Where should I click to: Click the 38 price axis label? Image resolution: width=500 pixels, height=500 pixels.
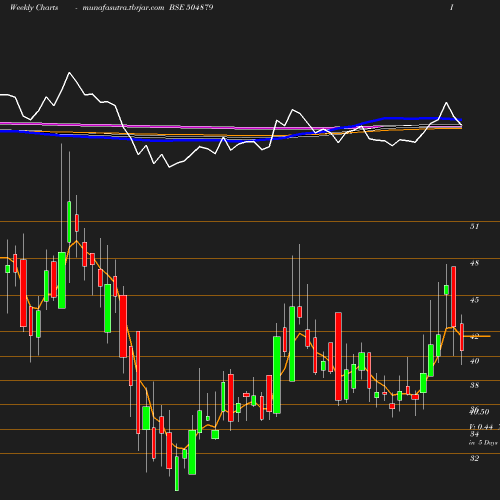474,385
